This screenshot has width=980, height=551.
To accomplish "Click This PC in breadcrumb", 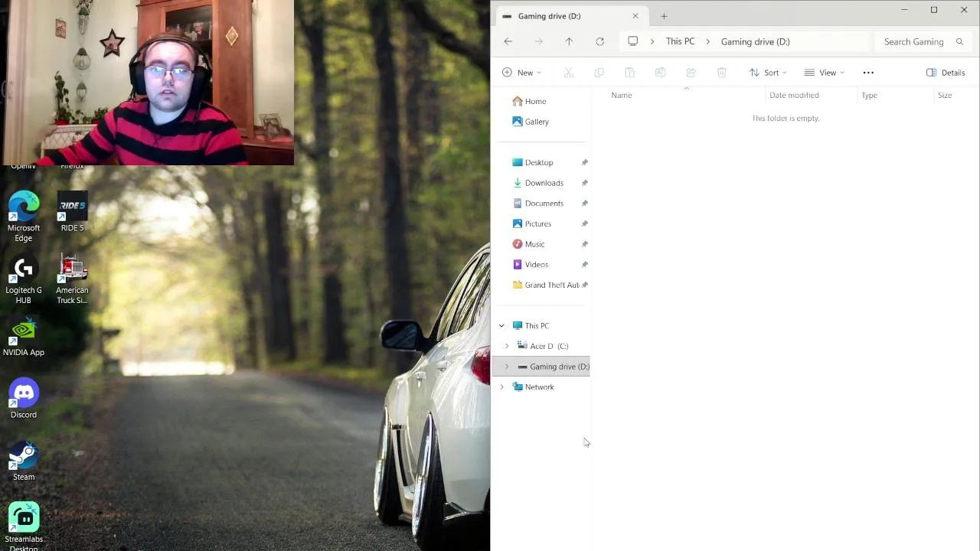I will pos(680,41).
